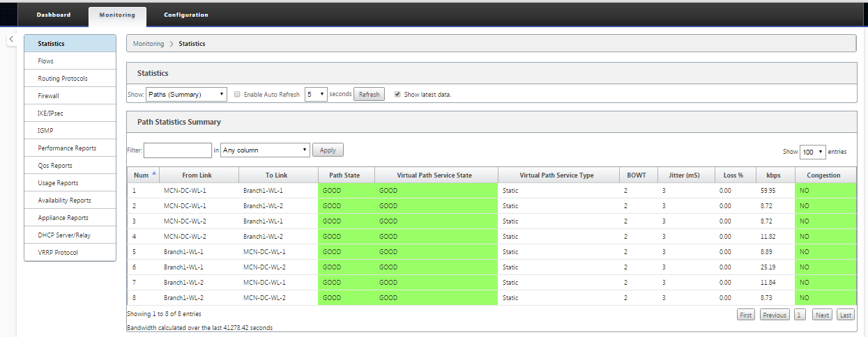This screenshot has height=337, width=868.
Task: Go to the Next page button
Action: [823, 315]
